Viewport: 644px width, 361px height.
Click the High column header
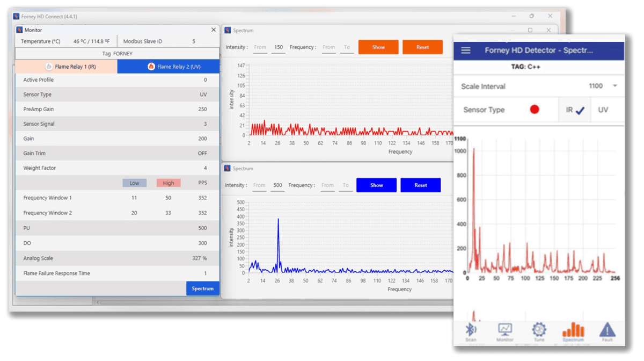169,183
